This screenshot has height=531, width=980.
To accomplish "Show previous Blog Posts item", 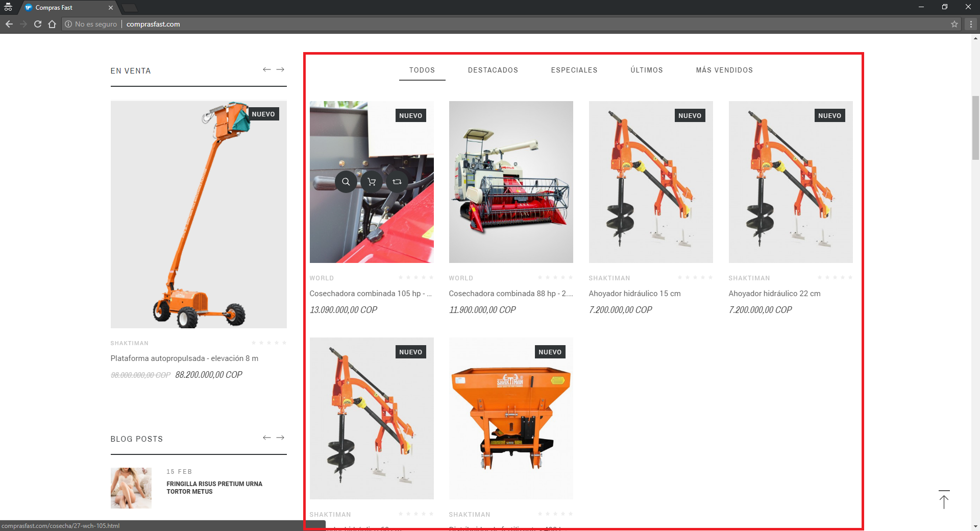I will (x=267, y=438).
